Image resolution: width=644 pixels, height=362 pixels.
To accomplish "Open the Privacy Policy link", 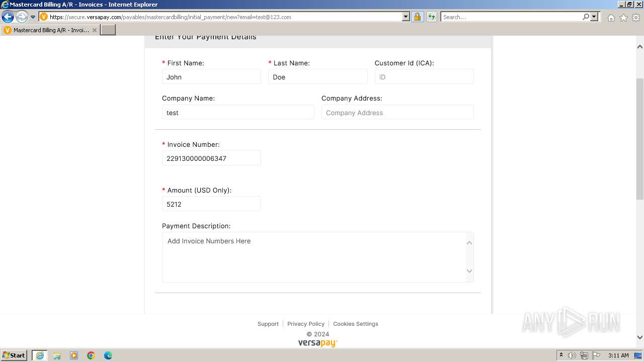I will click(306, 324).
